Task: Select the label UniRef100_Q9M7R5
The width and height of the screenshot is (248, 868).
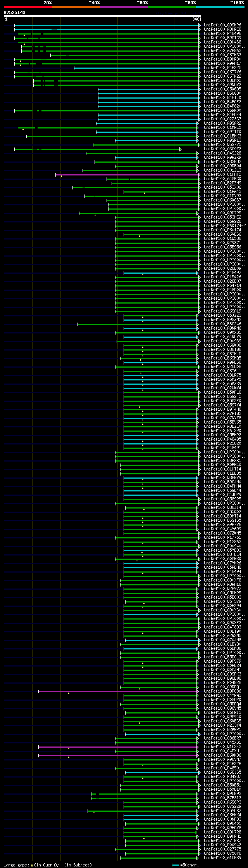Action: pyautogui.click(x=222, y=213)
